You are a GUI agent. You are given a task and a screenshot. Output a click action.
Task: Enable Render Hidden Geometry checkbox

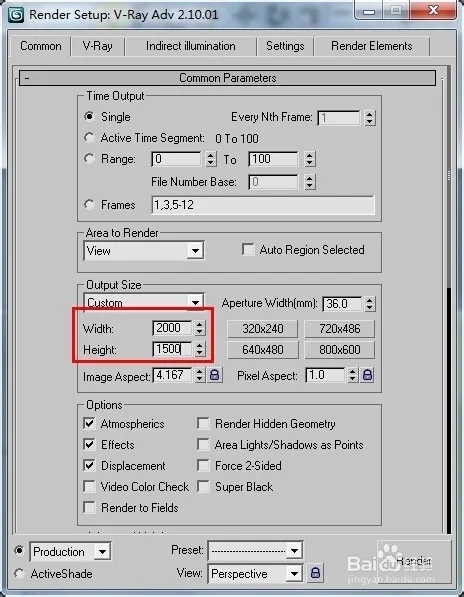click(x=203, y=423)
